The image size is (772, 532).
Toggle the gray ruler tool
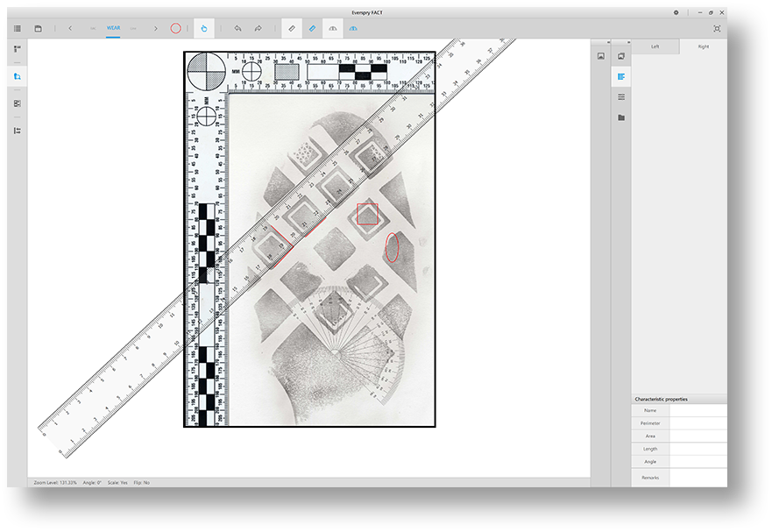292,29
